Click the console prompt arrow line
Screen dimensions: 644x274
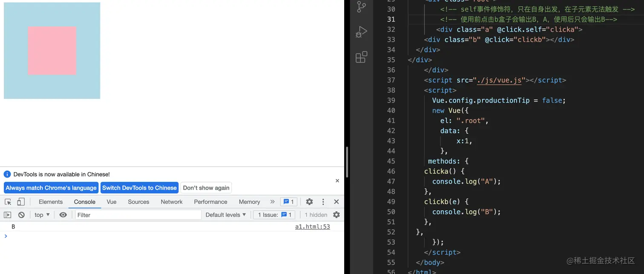[x=6, y=236]
